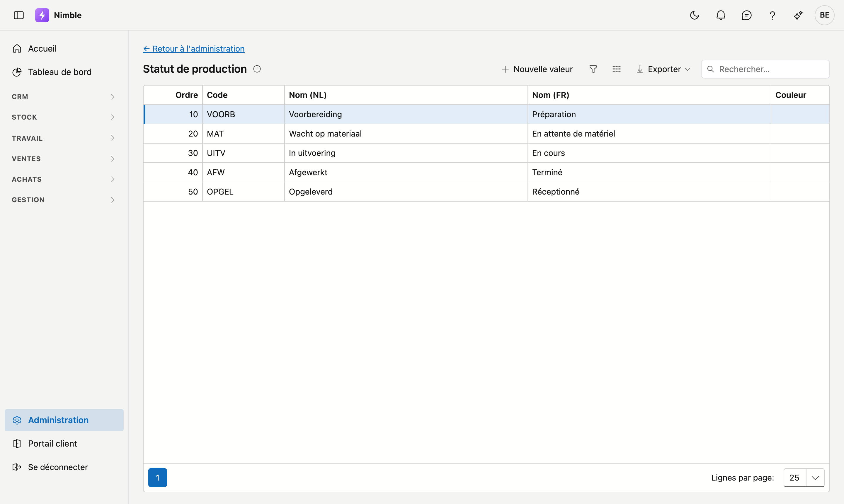The width and height of the screenshot is (844, 504).
Task: Click the Réceptionné cell
Action: [x=649, y=192]
